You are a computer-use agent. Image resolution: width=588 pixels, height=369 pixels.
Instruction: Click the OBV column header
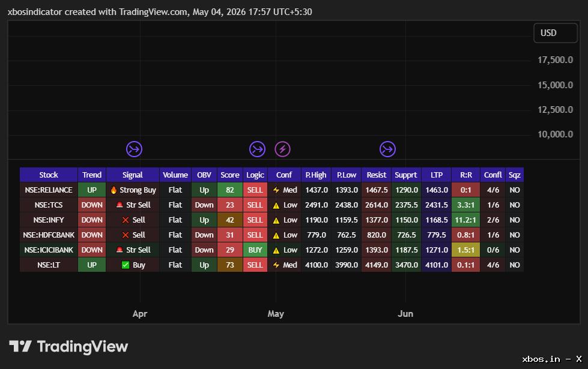point(204,175)
